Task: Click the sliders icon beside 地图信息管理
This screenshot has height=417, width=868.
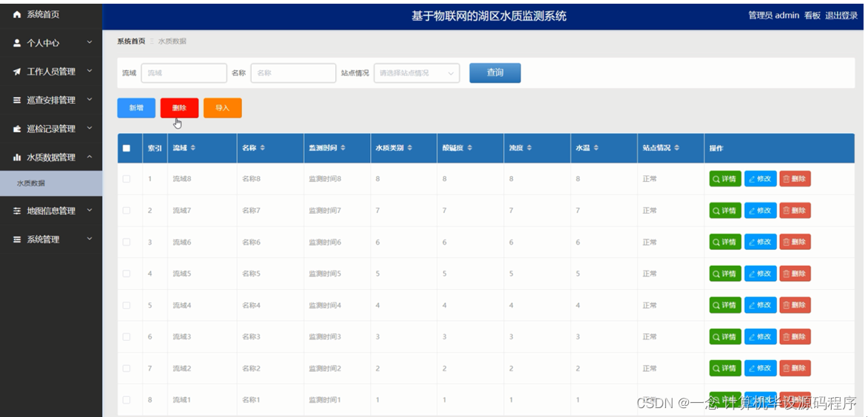Action: 16,211
